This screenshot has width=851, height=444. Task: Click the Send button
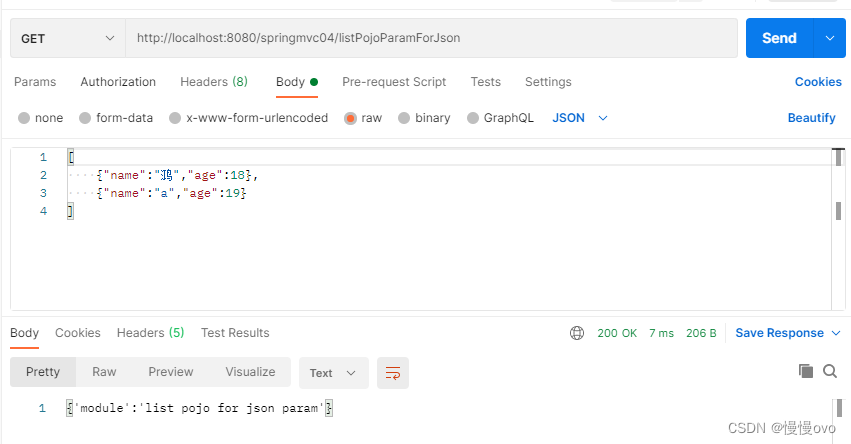tap(779, 38)
